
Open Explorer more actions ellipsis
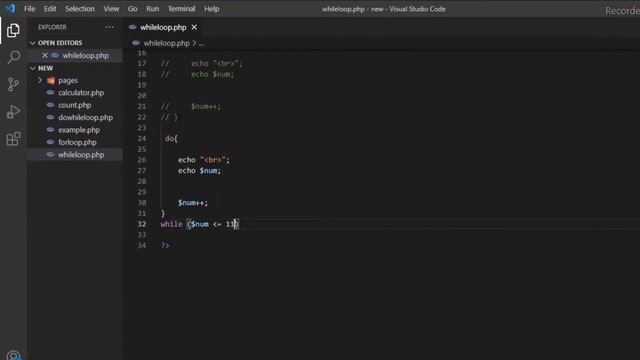click(x=109, y=27)
